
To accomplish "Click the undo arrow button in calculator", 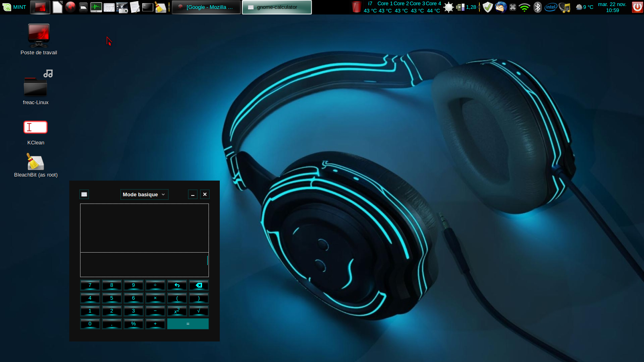I will [x=177, y=285].
